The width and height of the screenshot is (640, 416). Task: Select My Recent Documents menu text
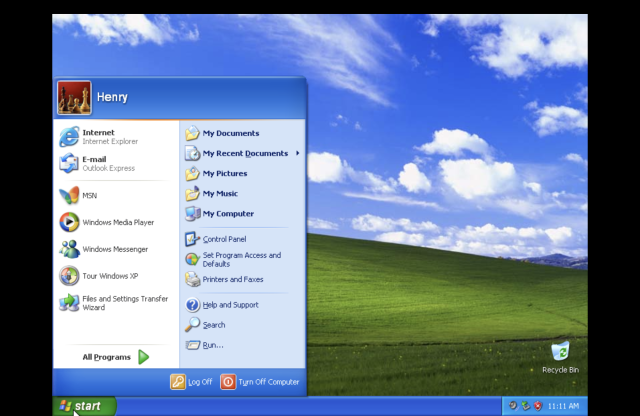(245, 153)
